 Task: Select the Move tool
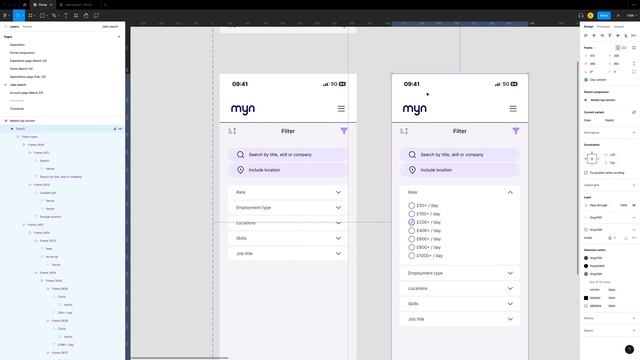point(18,16)
